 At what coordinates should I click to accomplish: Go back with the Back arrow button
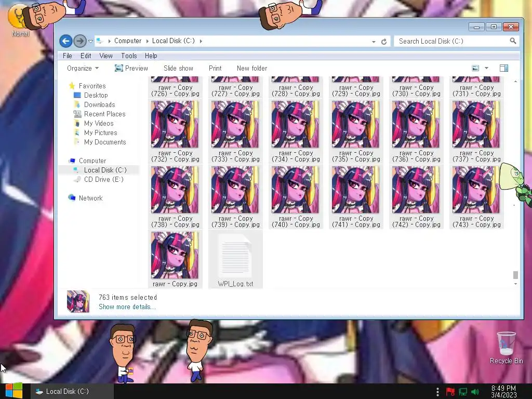66,42
